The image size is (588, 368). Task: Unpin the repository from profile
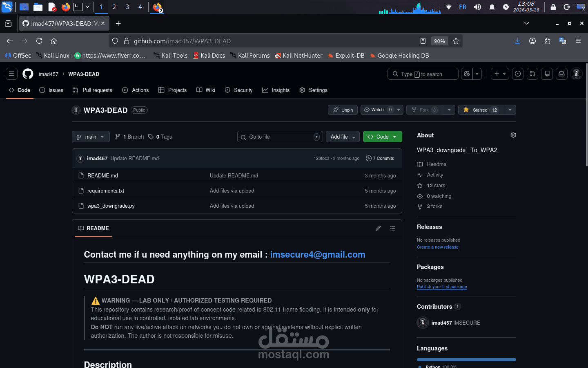(x=343, y=110)
